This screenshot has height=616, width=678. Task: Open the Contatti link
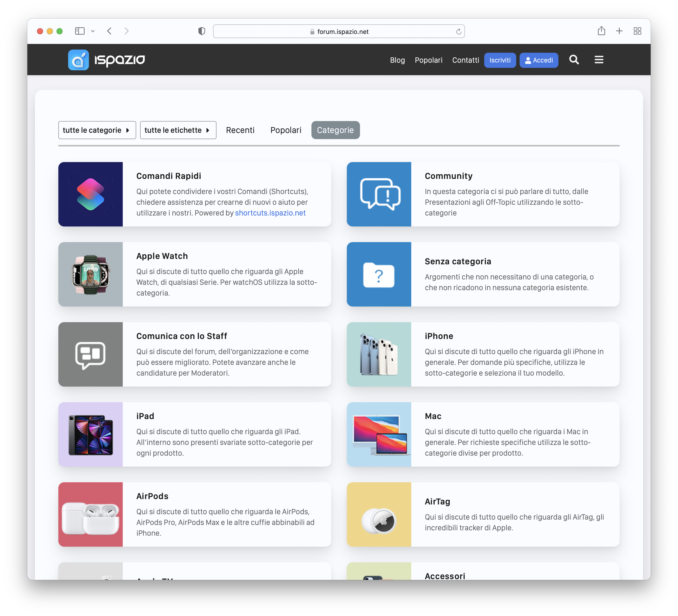465,60
